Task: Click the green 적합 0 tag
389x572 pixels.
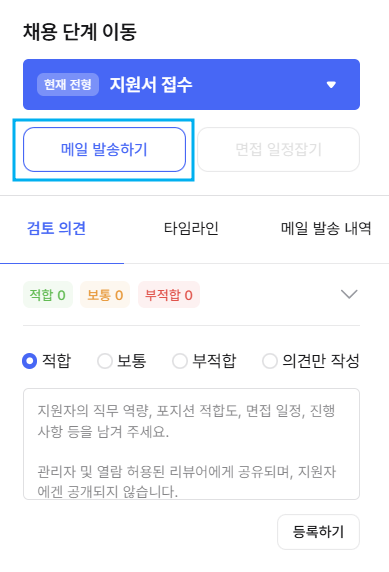Action: (48, 295)
